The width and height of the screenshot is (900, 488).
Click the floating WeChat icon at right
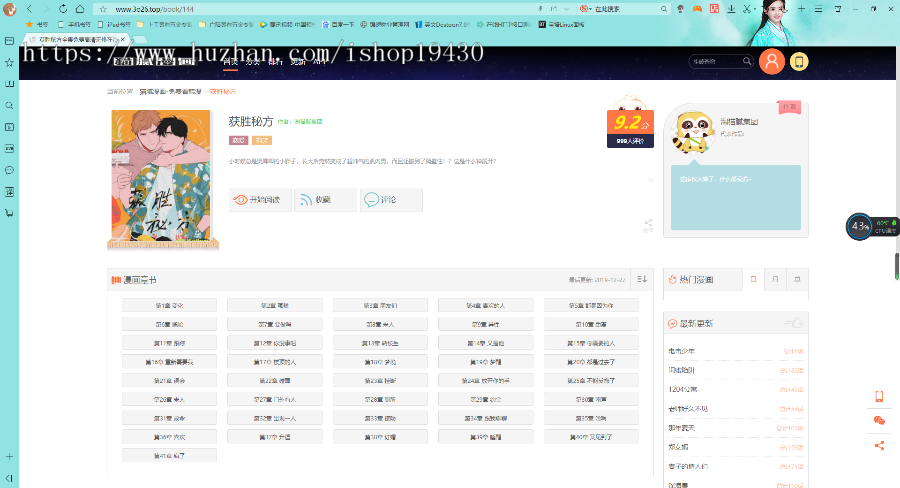coord(879,421)
